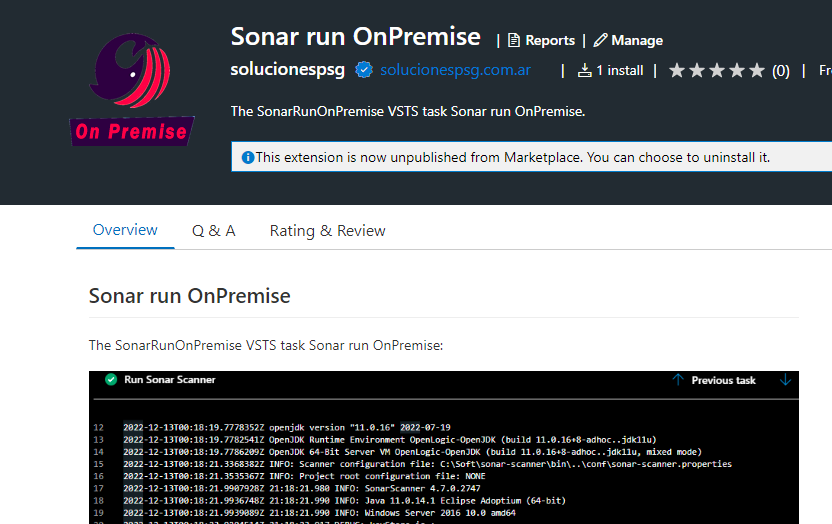Click the second rating star

pyautogui.click(x=697, y=71)
